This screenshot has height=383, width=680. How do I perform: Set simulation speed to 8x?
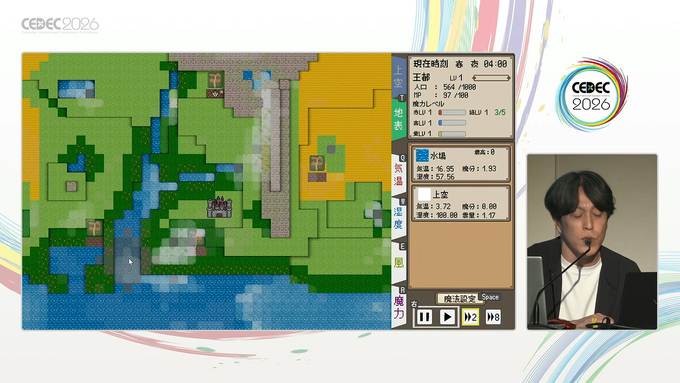(x=493, y=318)
